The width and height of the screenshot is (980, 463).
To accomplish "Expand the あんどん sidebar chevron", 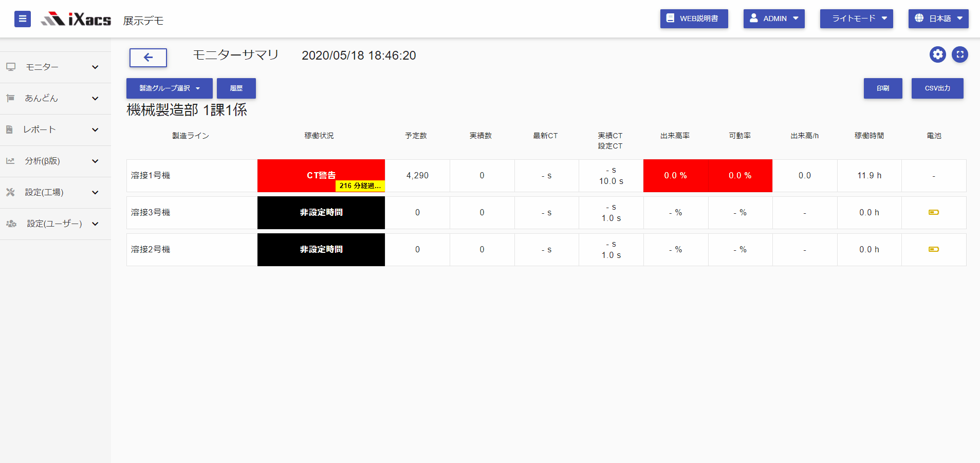I will click(95, 99).
